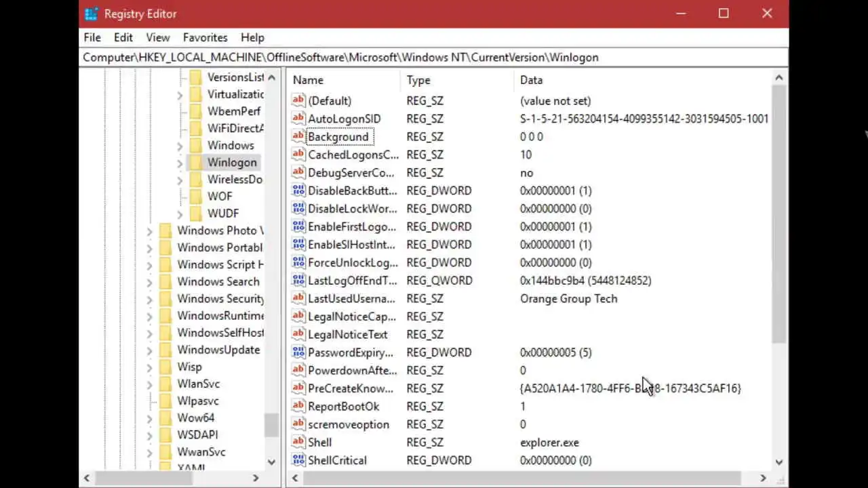Open the Edit menu
The height and width of the screenshot is (488, 868).
[x=123, y=37]
